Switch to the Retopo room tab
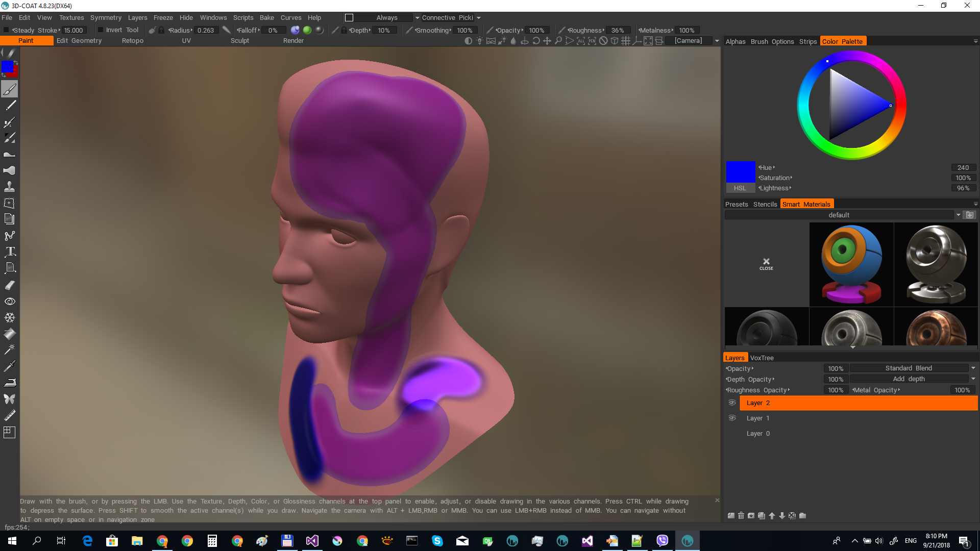 (133, 41)
